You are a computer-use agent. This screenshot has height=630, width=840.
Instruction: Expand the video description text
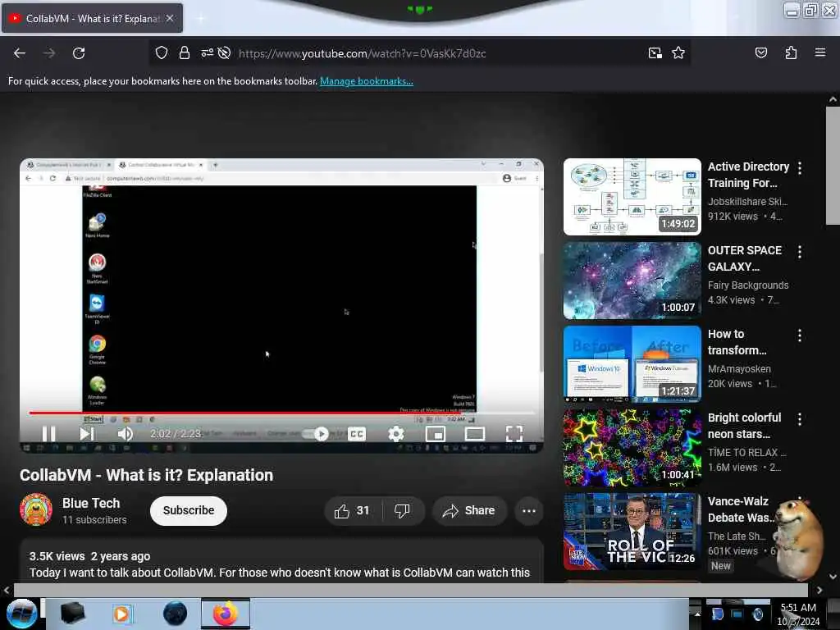(x=280, y=572)
